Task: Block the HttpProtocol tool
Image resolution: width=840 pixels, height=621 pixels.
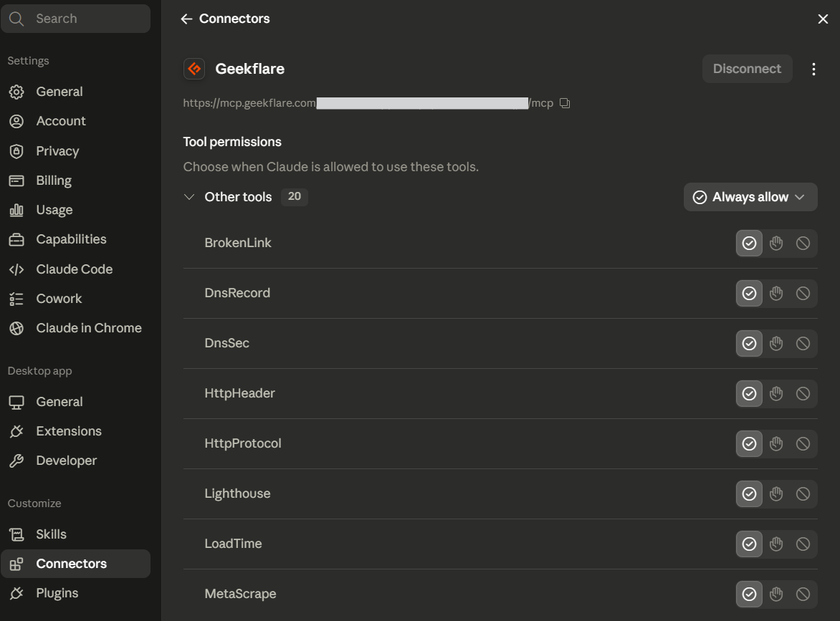Action: click(x=803, y=444)
